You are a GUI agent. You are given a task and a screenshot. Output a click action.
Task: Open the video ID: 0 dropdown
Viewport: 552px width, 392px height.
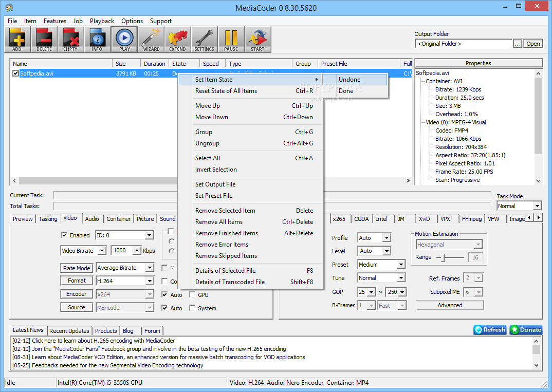149,235
